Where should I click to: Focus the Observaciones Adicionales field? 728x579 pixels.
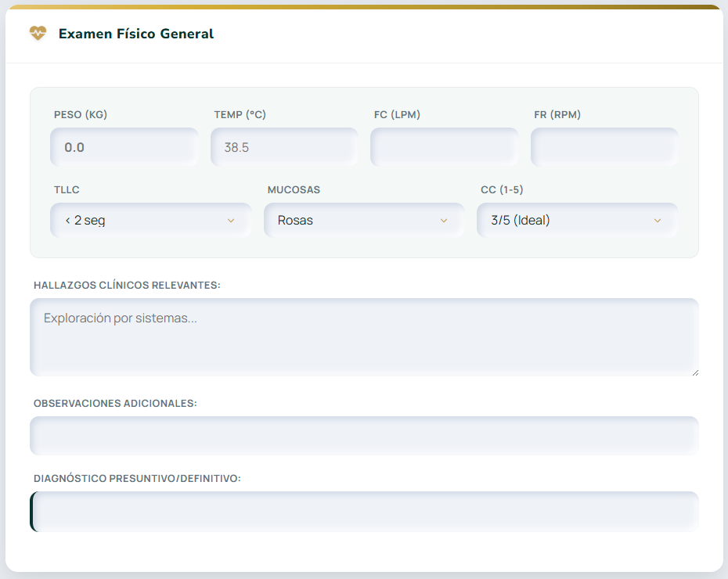[364, 436]
